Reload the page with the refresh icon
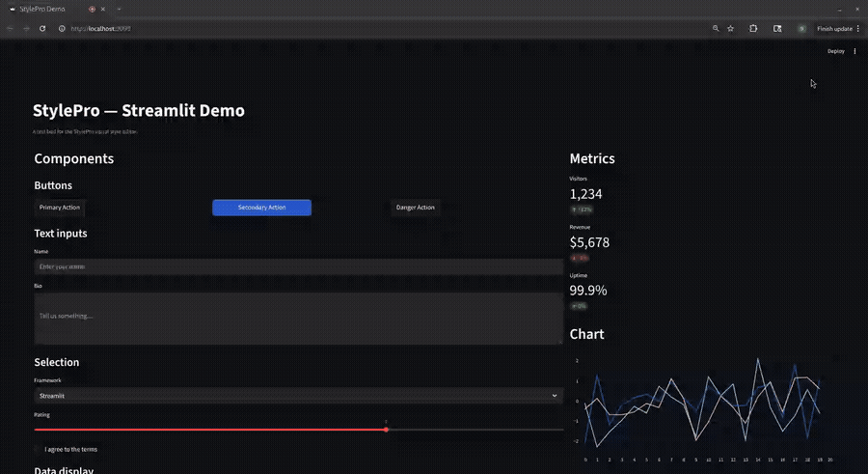 click(x=42, y=28)
